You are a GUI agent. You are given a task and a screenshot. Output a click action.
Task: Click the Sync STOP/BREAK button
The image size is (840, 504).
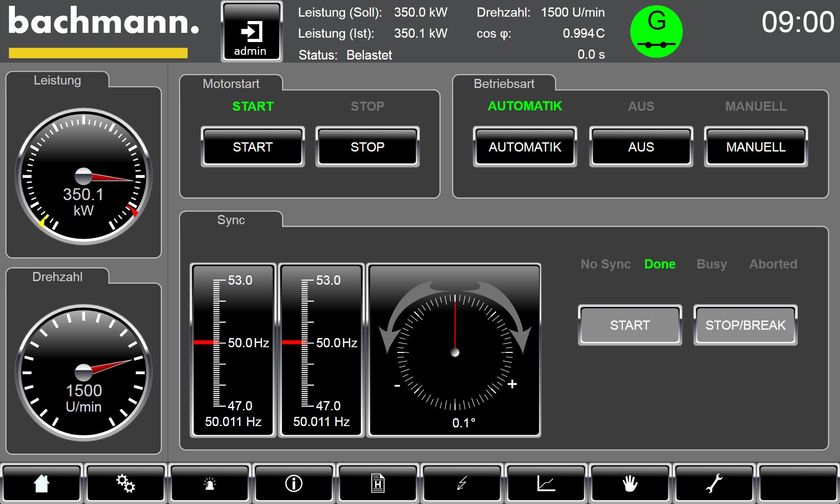coord(745,325)
